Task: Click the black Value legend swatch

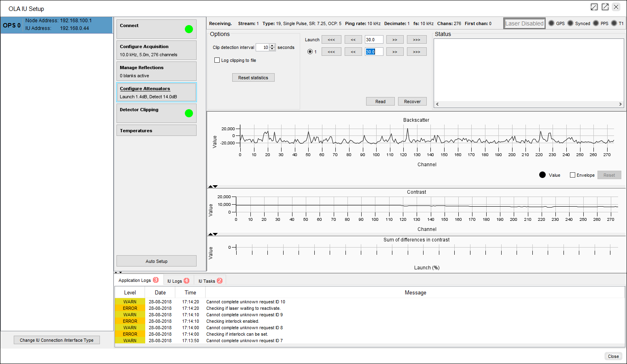Action: coord(542,175)
